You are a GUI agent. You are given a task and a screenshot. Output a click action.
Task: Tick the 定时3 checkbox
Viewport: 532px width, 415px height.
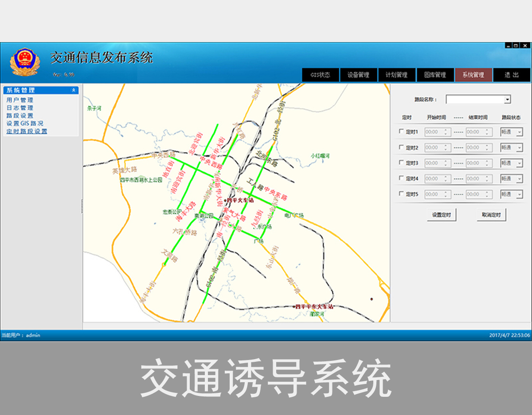tap(401, 163)
